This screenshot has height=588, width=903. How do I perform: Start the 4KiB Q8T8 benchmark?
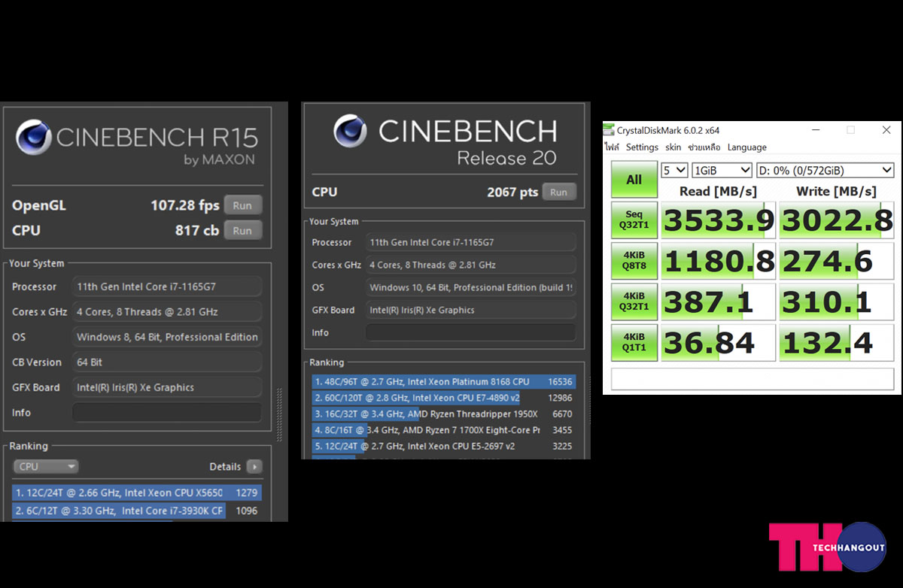pos(634,260)
